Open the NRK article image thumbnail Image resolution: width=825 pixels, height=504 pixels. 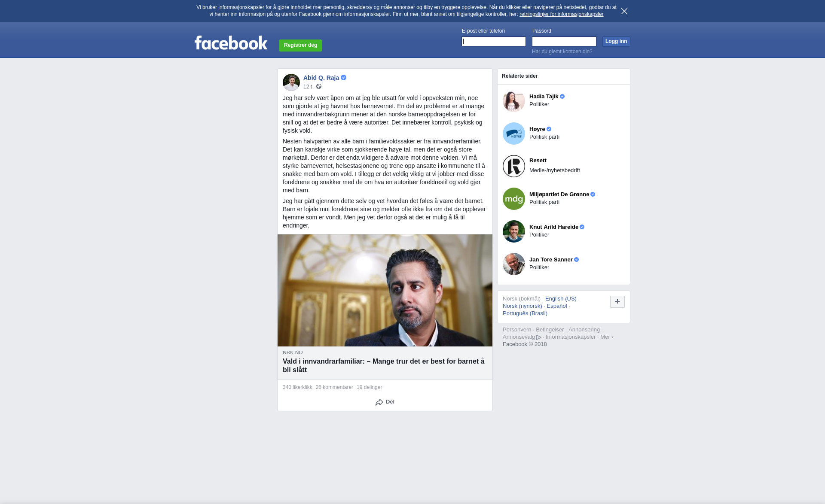point(385,290)
